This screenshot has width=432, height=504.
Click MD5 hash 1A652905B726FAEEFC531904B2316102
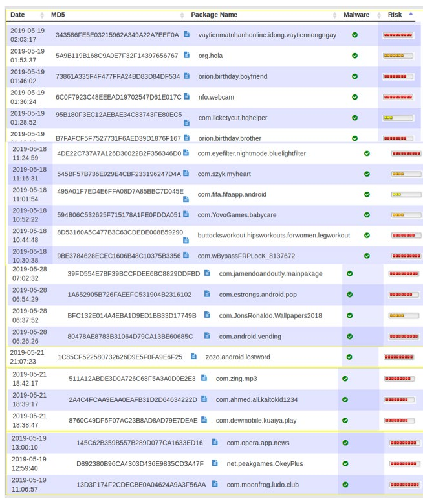[x=129, y=295]
